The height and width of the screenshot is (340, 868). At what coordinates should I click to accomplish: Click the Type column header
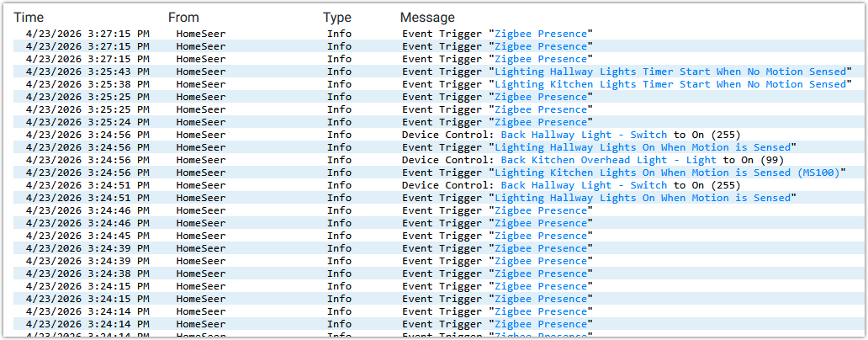click(337, 18)
